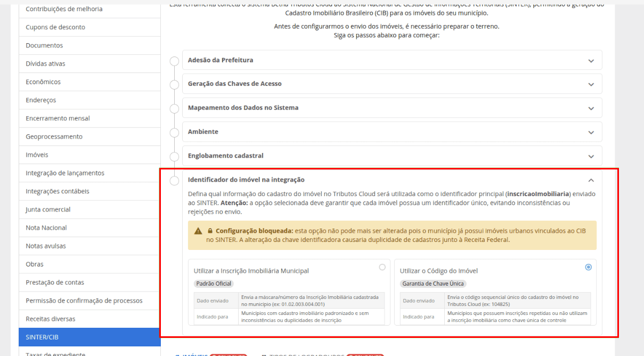Viewport: 644px width, 356px height.
Task: Select Imóveis in the sidebar menu
Action: pos(89,155)
